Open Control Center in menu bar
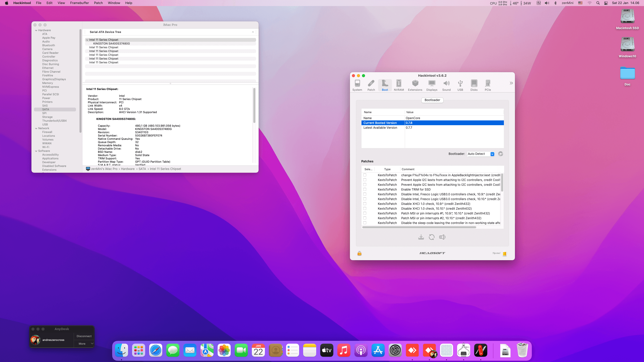 click(x=606, y=3)
